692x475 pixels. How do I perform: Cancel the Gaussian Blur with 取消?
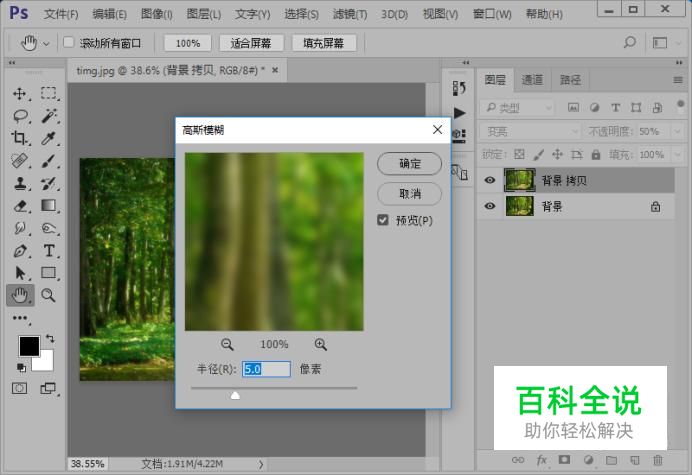(410, 194)
